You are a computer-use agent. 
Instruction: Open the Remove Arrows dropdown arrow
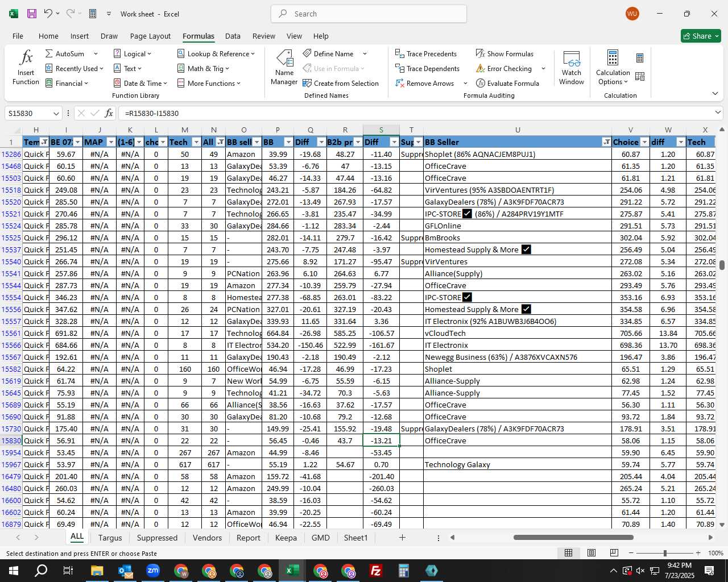[465, 83]
